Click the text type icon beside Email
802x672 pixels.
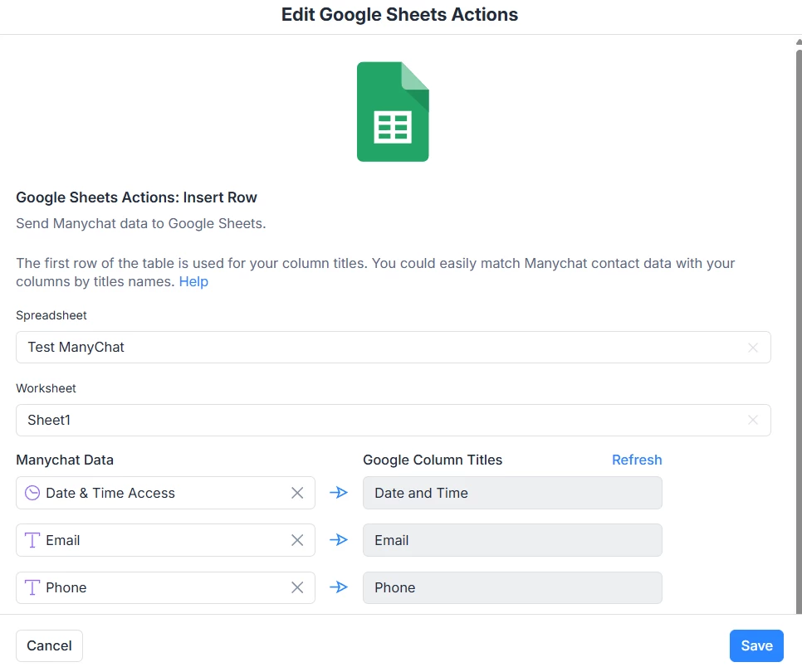tap(32, 540)
